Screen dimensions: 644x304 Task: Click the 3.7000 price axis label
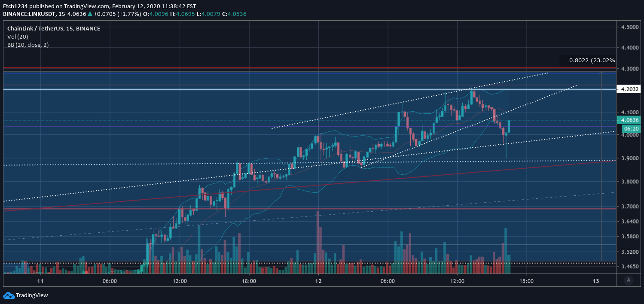click(x=629, y=207)
